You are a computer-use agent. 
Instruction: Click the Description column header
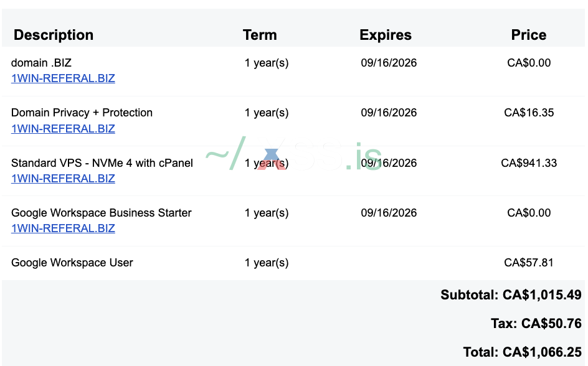pyautogui.click(x=54, y=35)
